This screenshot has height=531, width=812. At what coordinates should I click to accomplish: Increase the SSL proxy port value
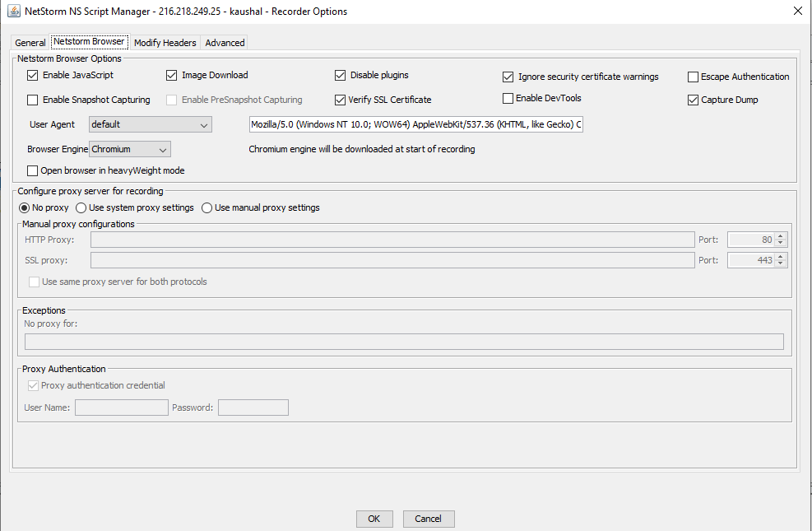coord(781,257)
